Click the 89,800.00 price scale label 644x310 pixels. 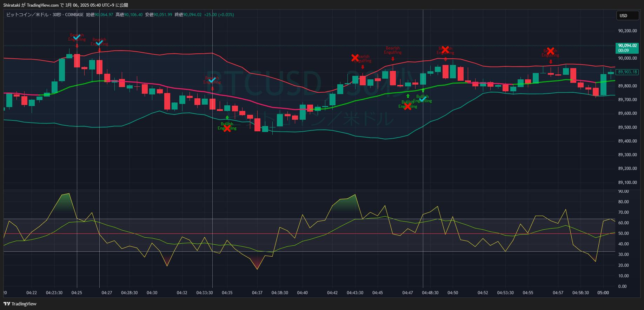click(628, 86)
